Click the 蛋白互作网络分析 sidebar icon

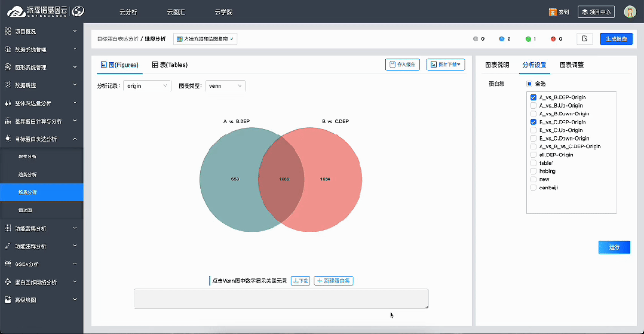[8, 282]
